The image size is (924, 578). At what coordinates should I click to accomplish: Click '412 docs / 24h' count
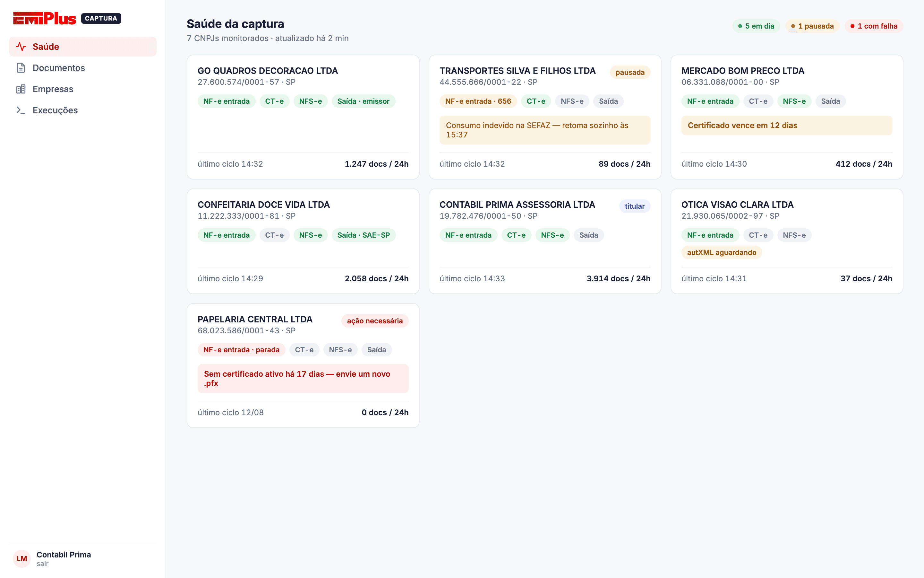point(864,164)
